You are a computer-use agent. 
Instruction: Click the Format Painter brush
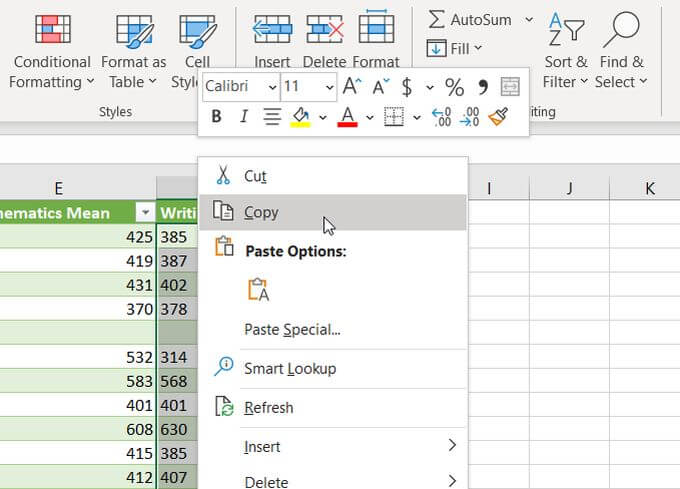coord(498,117)
